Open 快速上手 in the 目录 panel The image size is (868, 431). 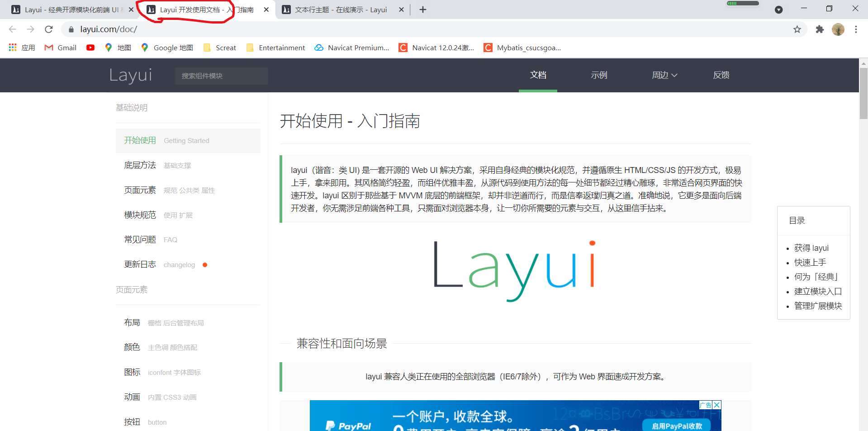[809, 262]
